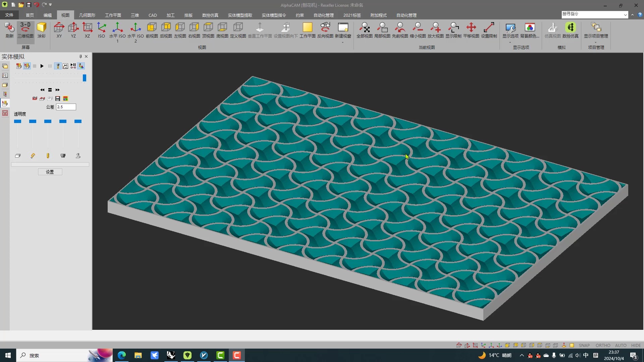The width and height of the screenshot is (644, 362).
Task: Click the 设置 settings button
Action: (x=50, y=172)
